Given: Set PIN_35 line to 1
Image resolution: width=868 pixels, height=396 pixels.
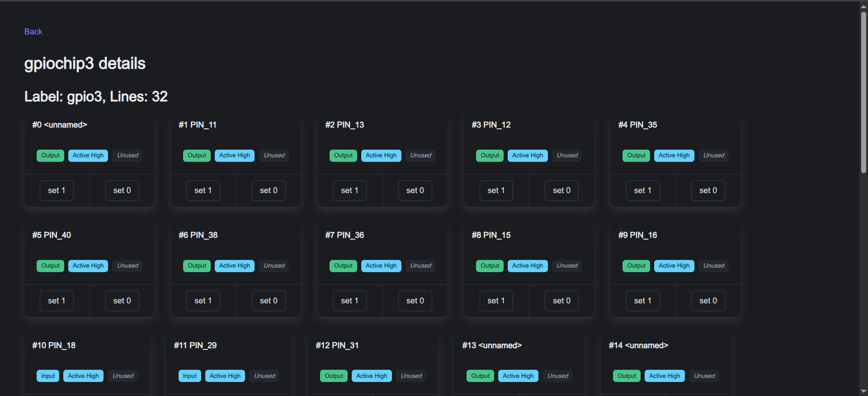Looking at the screenshot, I should click(x=642, y=190).
